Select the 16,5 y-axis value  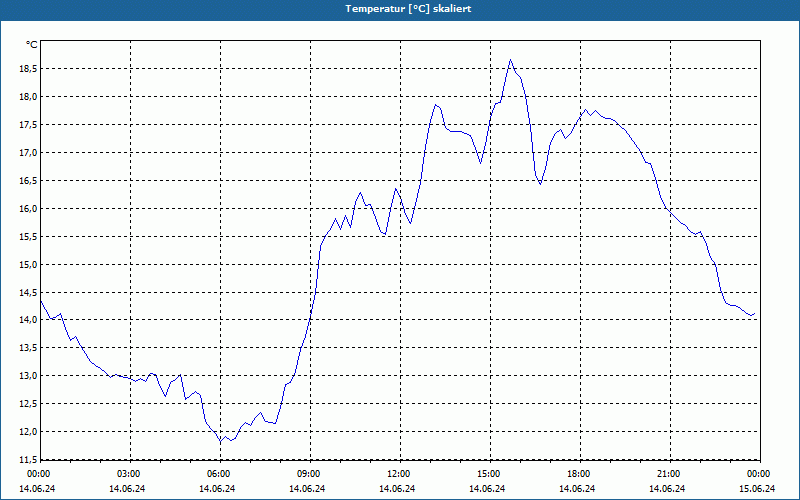tap(28, 181)
